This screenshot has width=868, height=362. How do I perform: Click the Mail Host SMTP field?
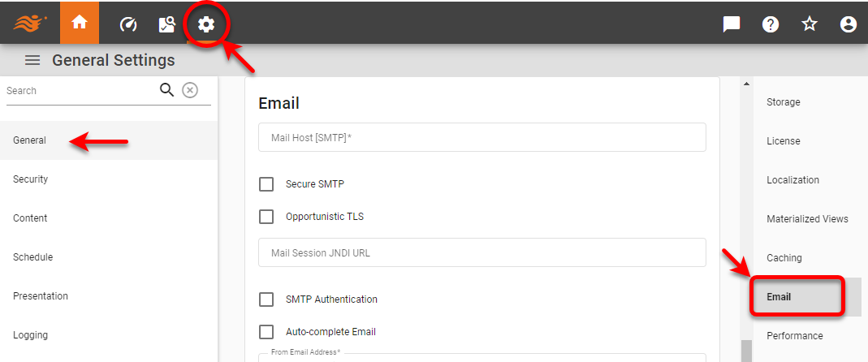[x=482, y=138]
